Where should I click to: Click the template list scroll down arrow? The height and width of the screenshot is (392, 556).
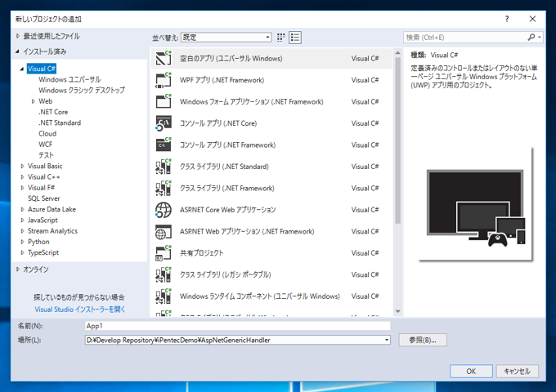[398, 312]
